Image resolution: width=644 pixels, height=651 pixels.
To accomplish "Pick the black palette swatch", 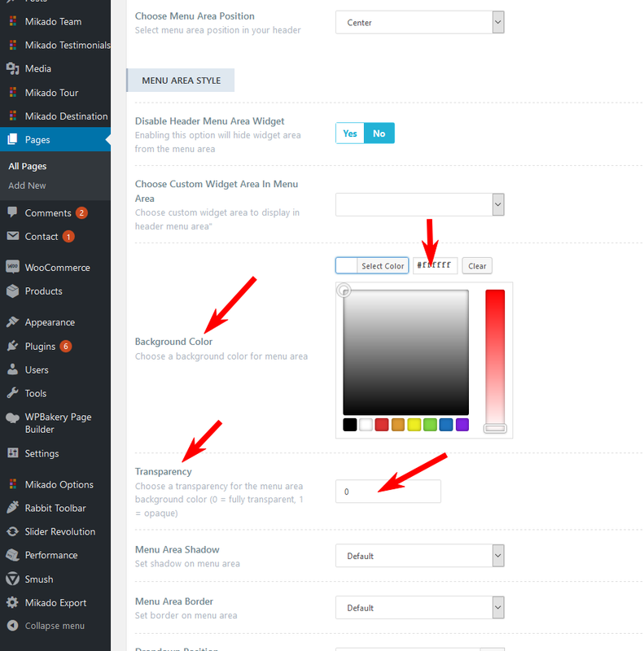I will pos(350,425).
